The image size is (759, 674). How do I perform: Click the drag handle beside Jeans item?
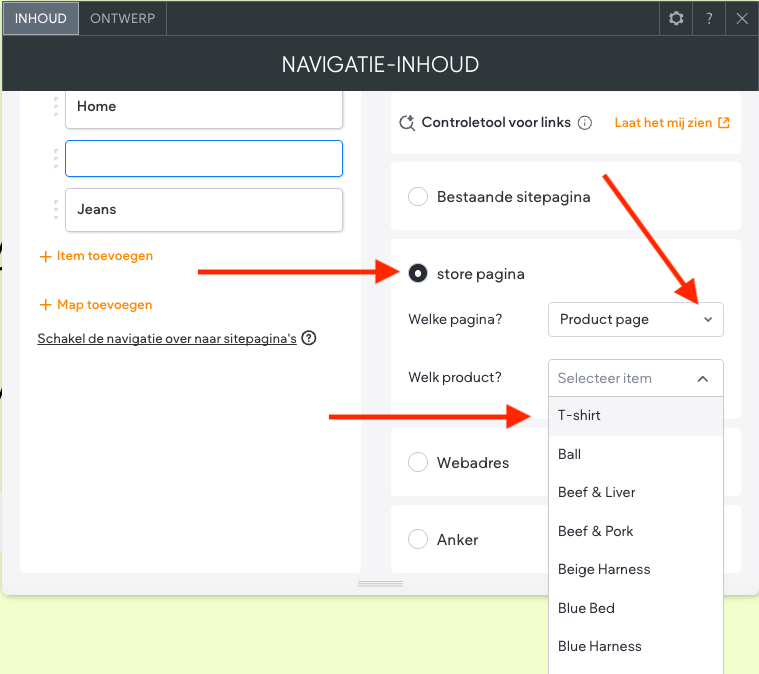point(55,210)
